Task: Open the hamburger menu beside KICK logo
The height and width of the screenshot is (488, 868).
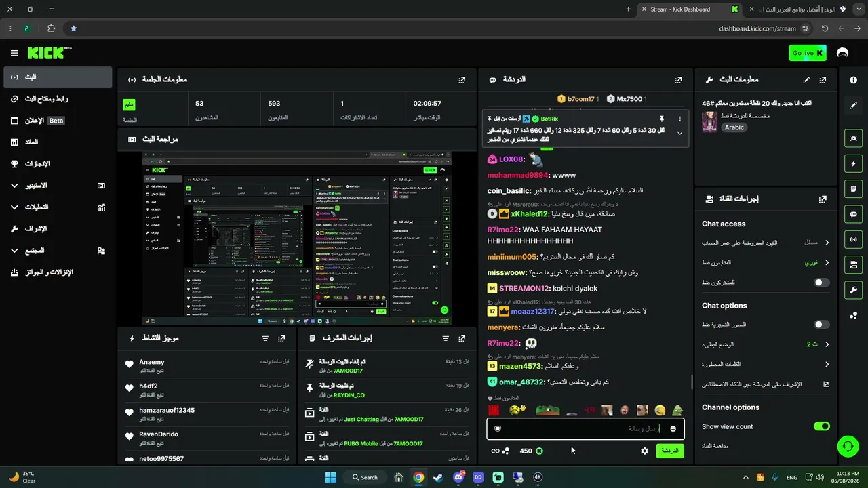Action: click(14, 53)
